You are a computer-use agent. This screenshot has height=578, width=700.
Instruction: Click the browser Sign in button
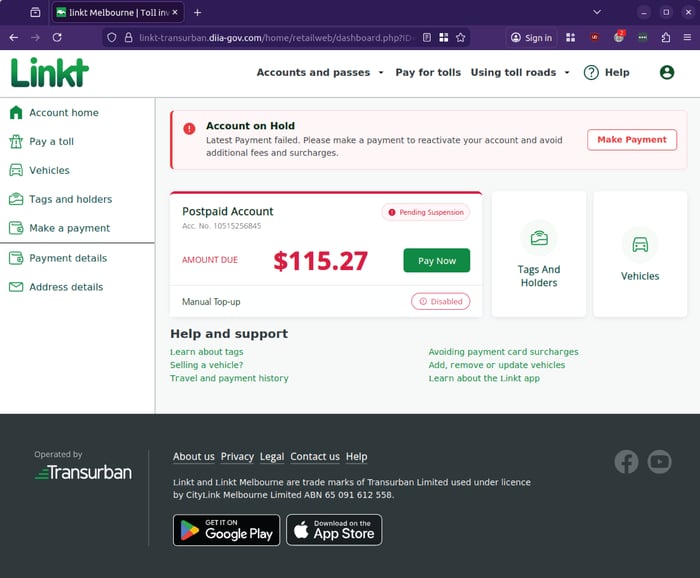pyautogui.click(x=531, y=37)
